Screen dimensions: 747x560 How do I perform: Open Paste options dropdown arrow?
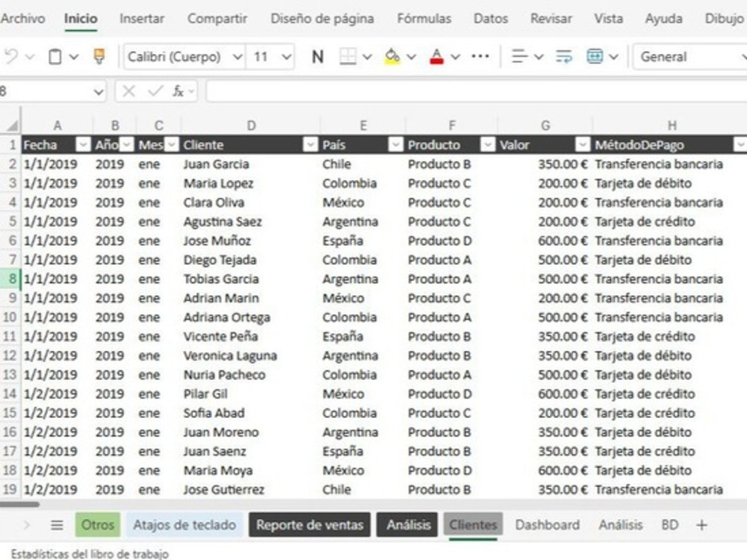tap(73, 57)
